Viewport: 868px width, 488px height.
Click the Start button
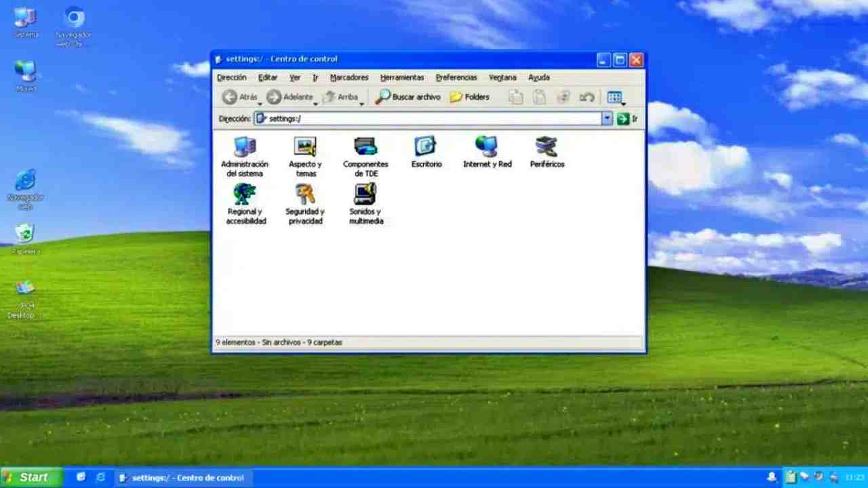31,477
